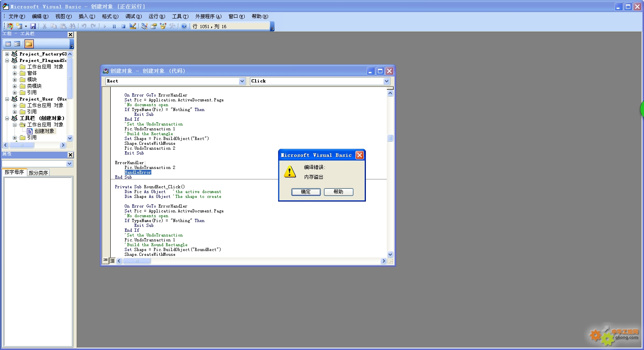Click Procedure View icon at code window bottom

coord(105,261)
